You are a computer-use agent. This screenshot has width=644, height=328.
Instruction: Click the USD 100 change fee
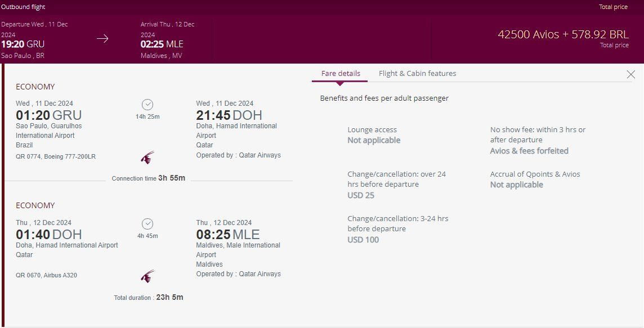pos(363,240)
